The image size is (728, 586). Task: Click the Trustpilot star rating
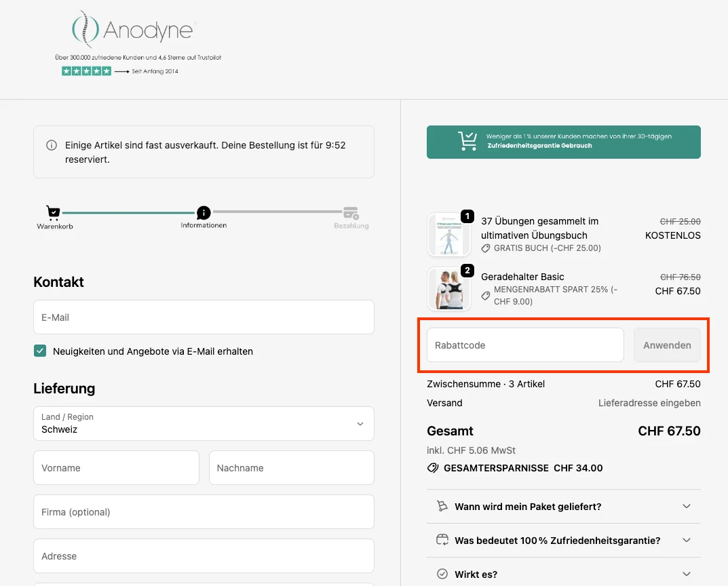(86, 71)
